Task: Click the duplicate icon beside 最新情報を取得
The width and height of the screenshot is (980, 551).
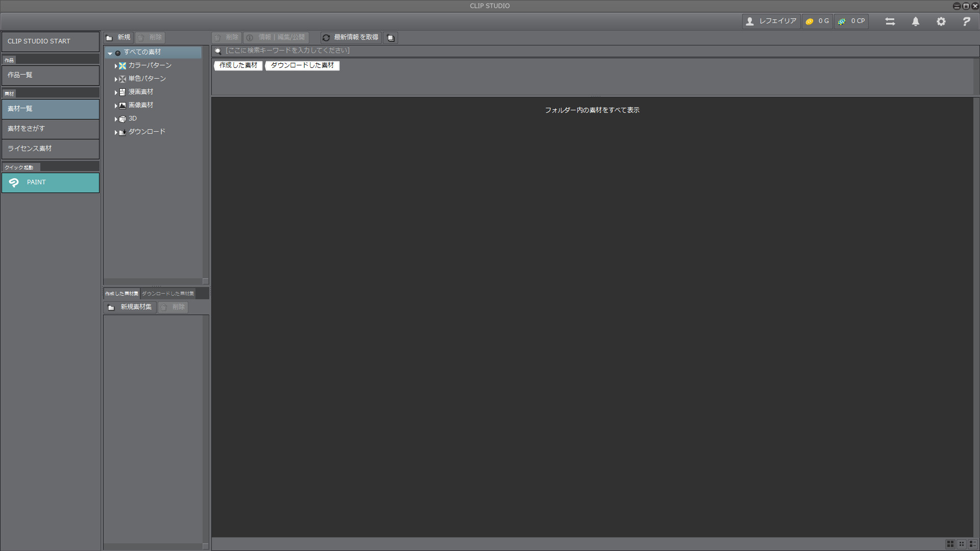Action: tap(390, 38)
